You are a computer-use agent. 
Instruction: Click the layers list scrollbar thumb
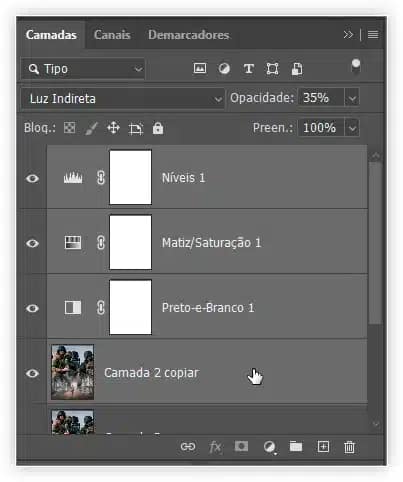tap(376, 243)
